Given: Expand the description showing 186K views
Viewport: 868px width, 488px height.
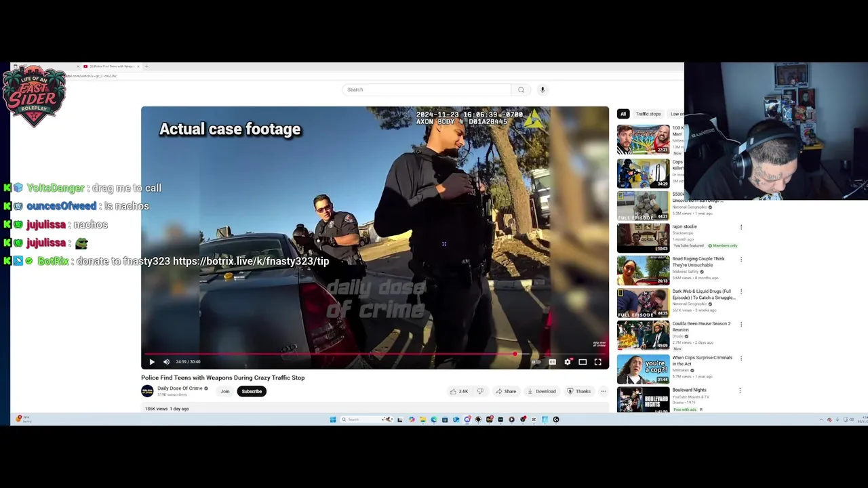Looking at the screenshot, I should point(374,409).
